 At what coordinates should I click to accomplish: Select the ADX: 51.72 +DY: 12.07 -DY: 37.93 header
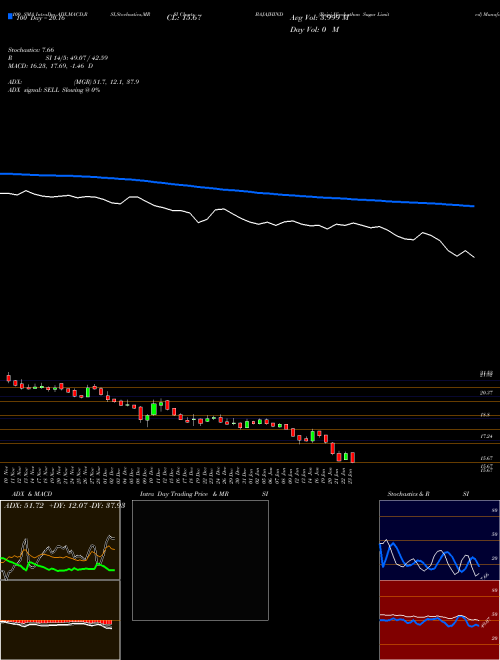(64, 506)
